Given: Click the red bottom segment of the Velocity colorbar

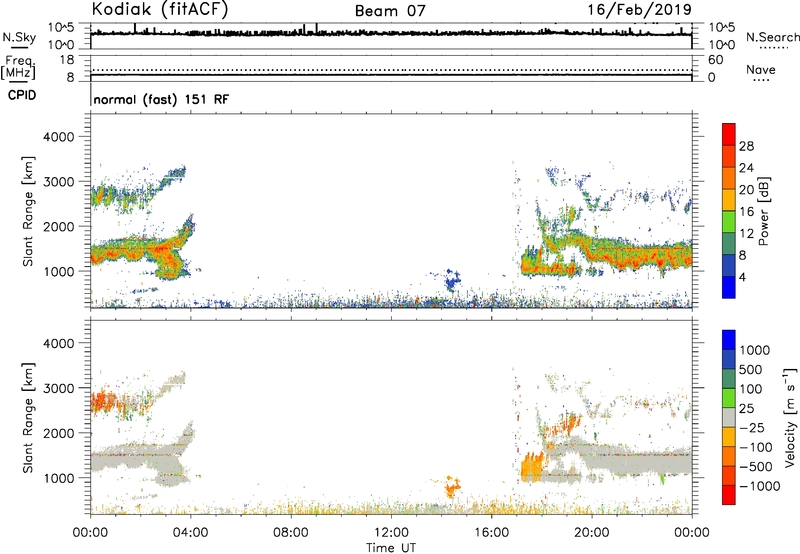Looking at the screenshot, I should coord(729,495).
